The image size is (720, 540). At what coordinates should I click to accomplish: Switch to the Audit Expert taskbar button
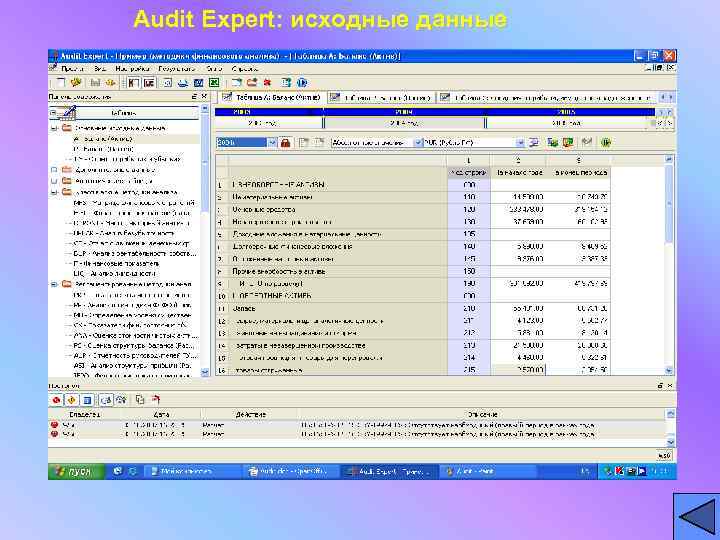(390, 472)
